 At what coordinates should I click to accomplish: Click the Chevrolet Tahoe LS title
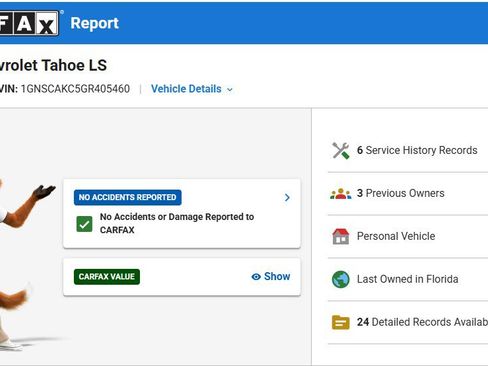[53, 65]
